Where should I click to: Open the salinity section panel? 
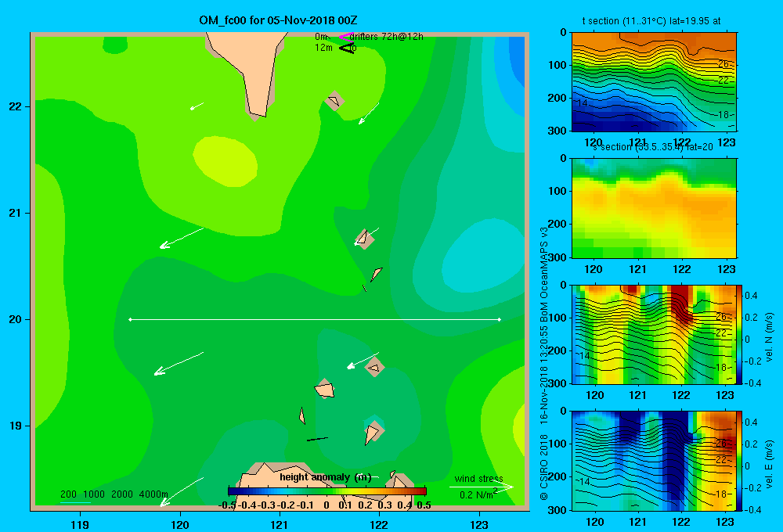pos(654,208)
